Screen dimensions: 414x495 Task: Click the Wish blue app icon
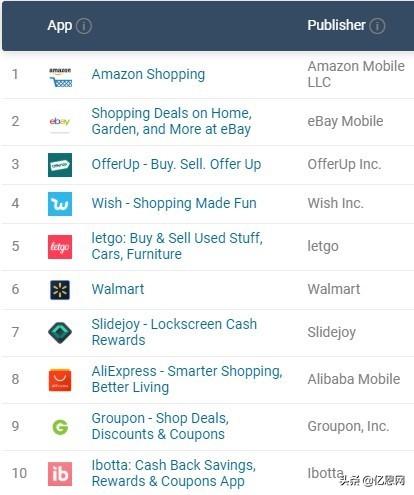tap(60, 204)
